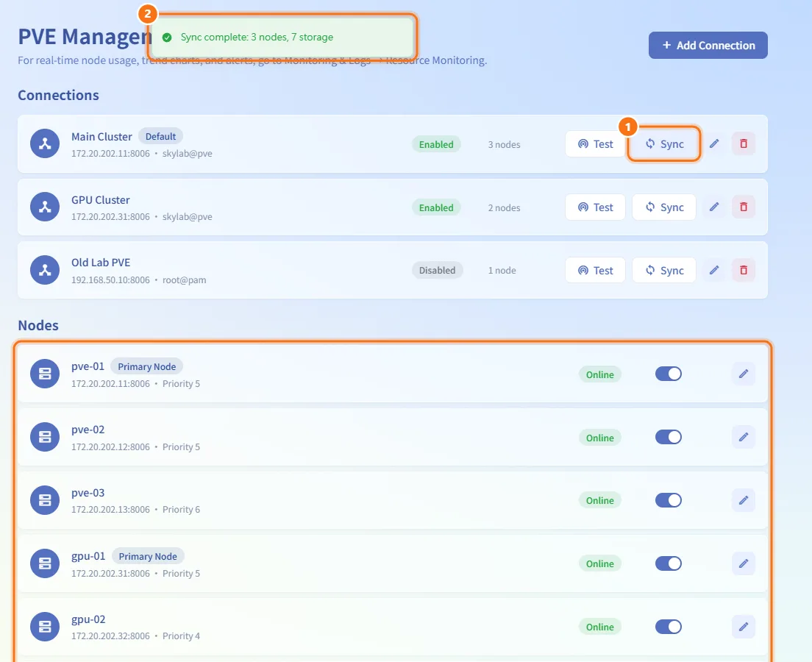Click the 'Old Lab PVE' connection name
Viewport: 812px width, 662px height.
tap(101, 263)
